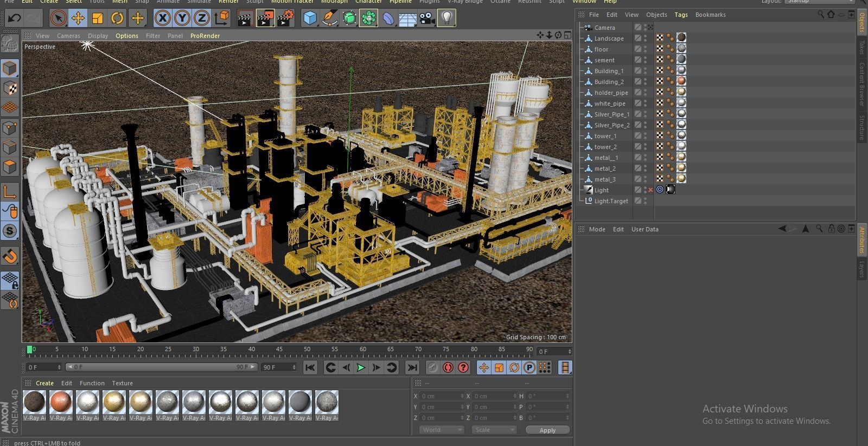
Task: Enable the Snap magnet icon
Action: (x=10, y=255)
